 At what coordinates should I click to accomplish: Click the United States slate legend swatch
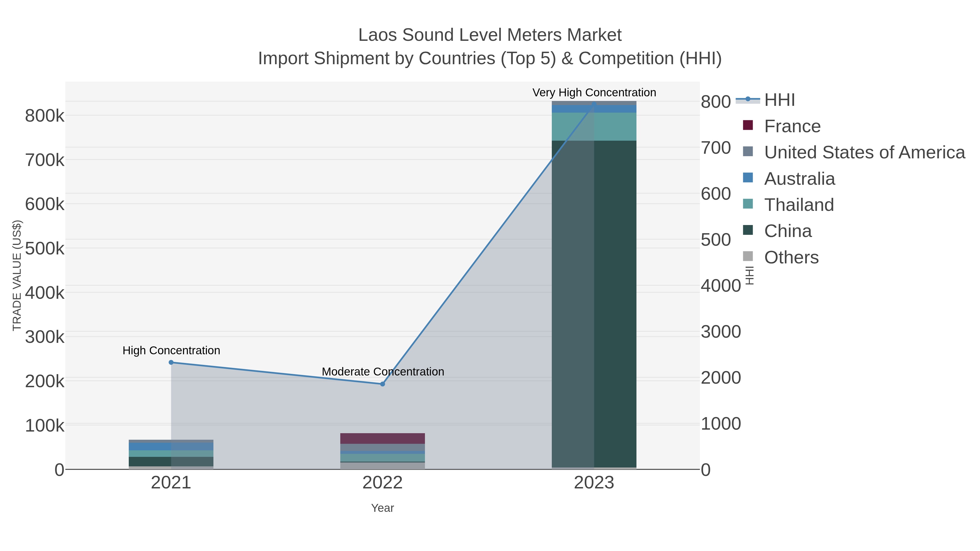(x=748, y=151)
